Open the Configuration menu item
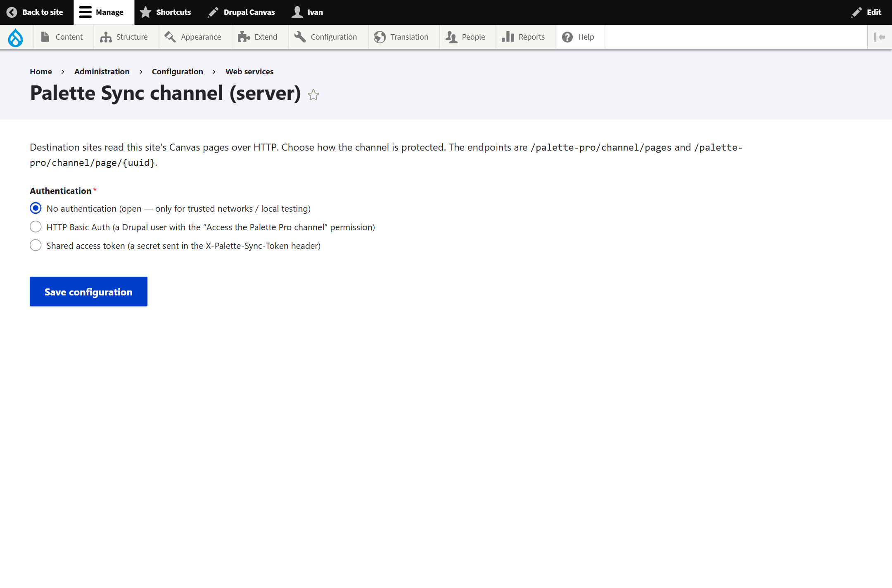The image size is (892, 588). coord(328,37)
